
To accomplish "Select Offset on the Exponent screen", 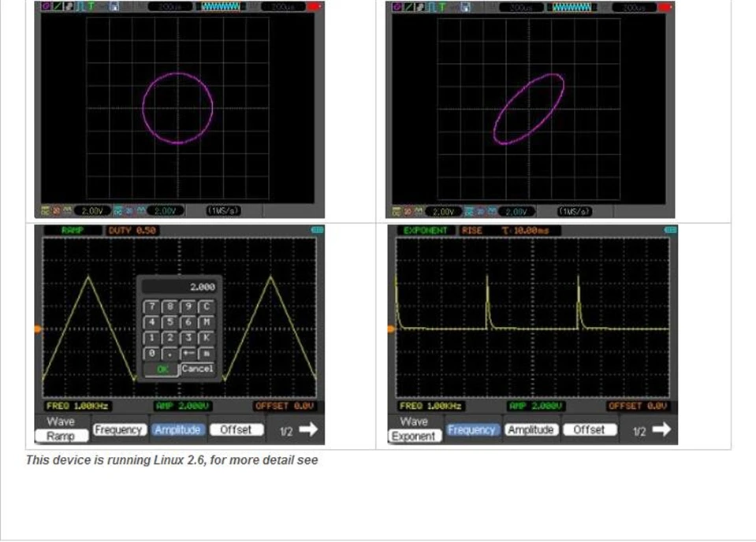I will (589, 430).
